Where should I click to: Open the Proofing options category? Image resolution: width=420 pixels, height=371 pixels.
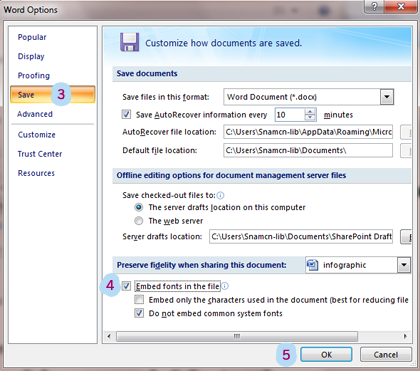coord(34,76)
